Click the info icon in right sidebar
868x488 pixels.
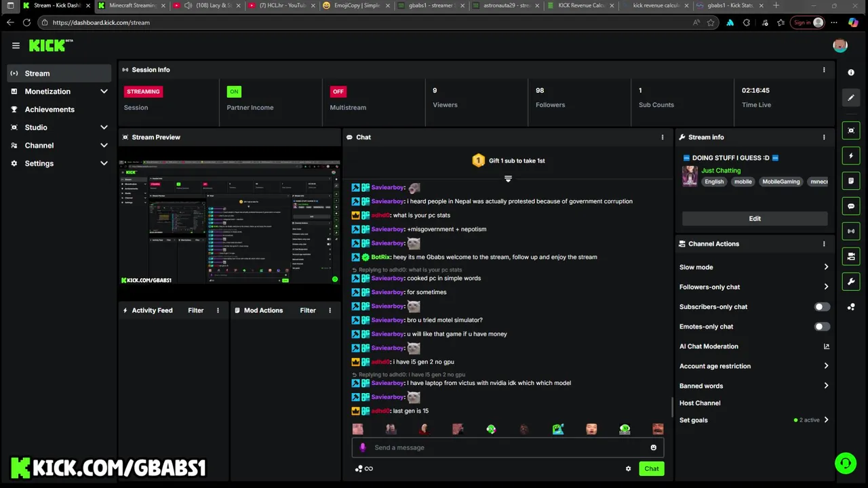pos(851,73)
